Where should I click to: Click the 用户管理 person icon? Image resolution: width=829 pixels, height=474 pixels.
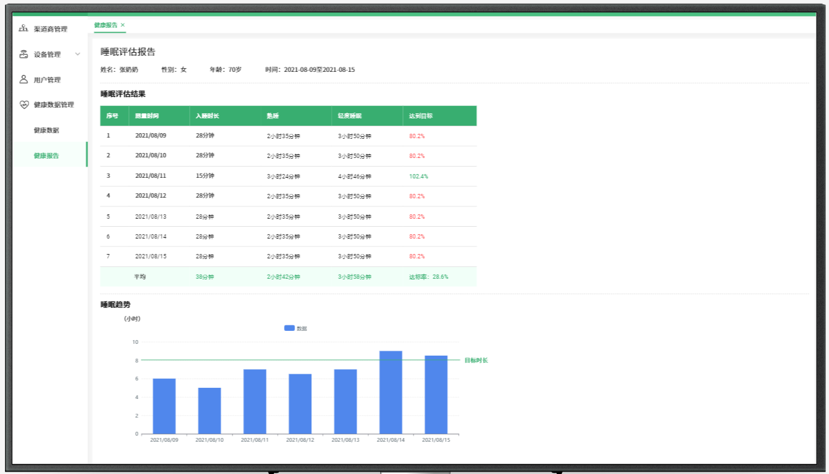[x=24, y=79]
